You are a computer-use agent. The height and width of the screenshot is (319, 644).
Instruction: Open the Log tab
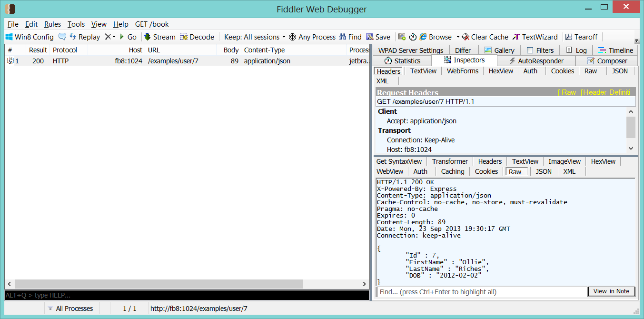pos(575,50)
